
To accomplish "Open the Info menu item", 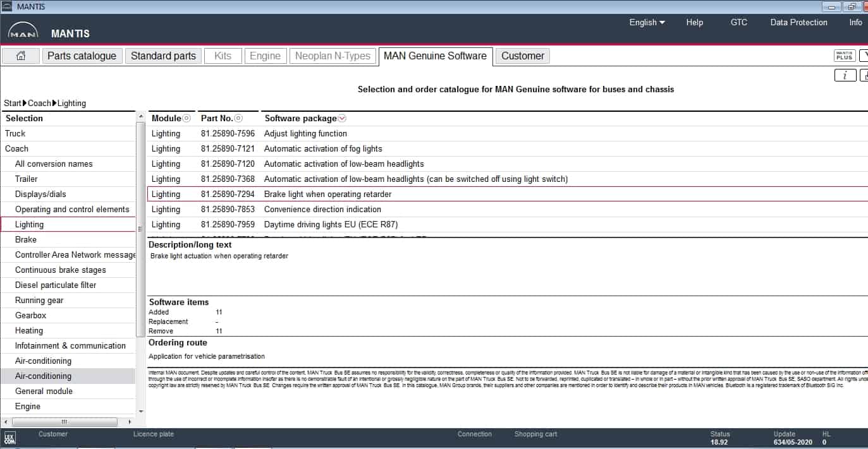I will point(855,22).
